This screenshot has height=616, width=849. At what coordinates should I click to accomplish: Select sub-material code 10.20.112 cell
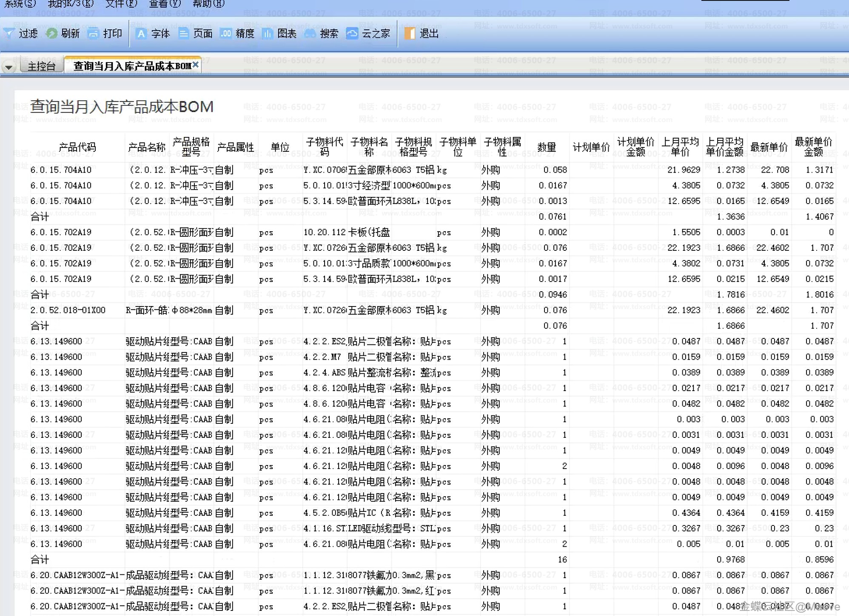[x=325, y=232]
